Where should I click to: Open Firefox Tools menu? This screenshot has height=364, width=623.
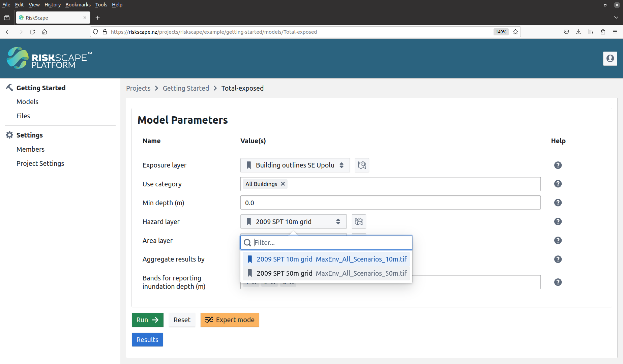[101, 5]
